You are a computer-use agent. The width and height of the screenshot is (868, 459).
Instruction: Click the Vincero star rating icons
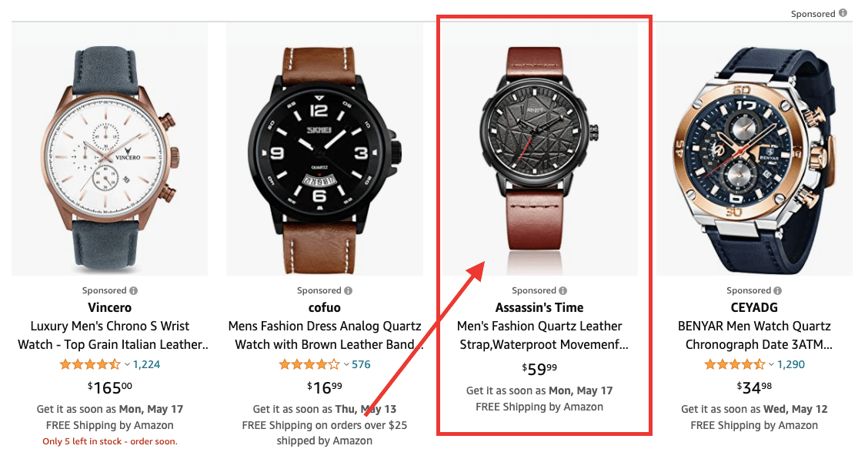[x=90, y=365]
